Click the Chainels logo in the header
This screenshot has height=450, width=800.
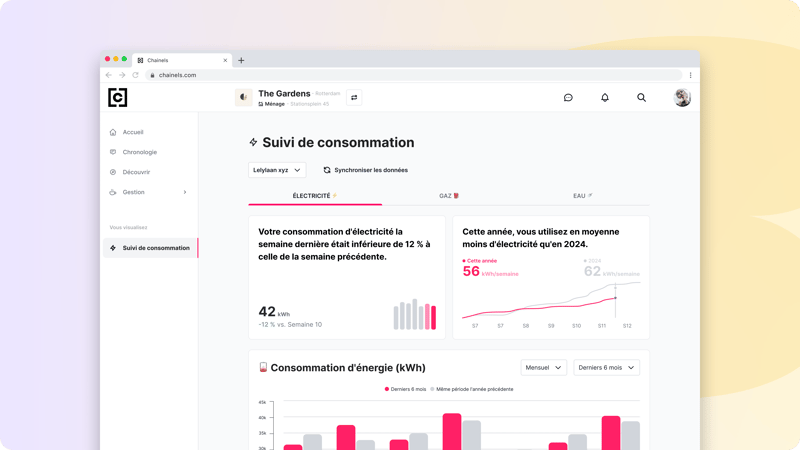click(117, 97)
